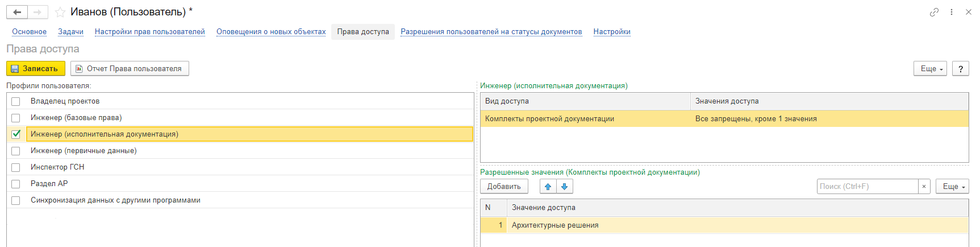Switch to the Основное tab
Screen dimensions: 980x247
coord(30,32)
